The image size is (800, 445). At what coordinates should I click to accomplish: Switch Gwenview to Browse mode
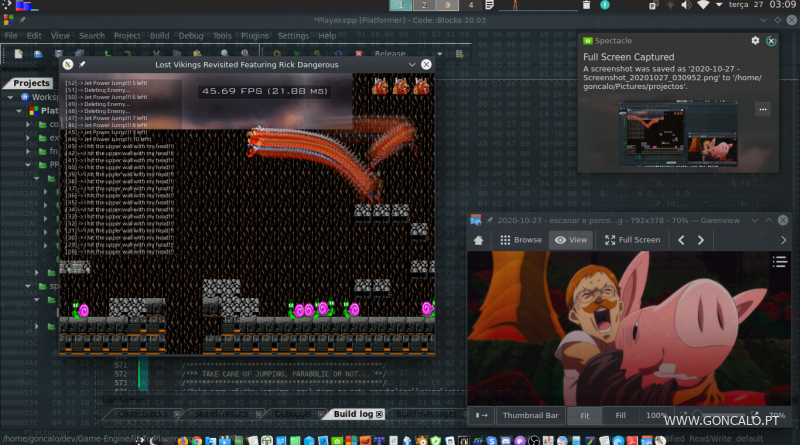coord(521,240)
